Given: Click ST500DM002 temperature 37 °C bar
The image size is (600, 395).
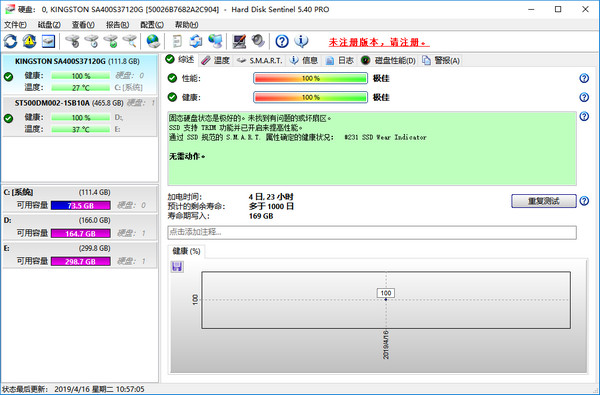Looking at the screenshot, I should click(81, 129).
